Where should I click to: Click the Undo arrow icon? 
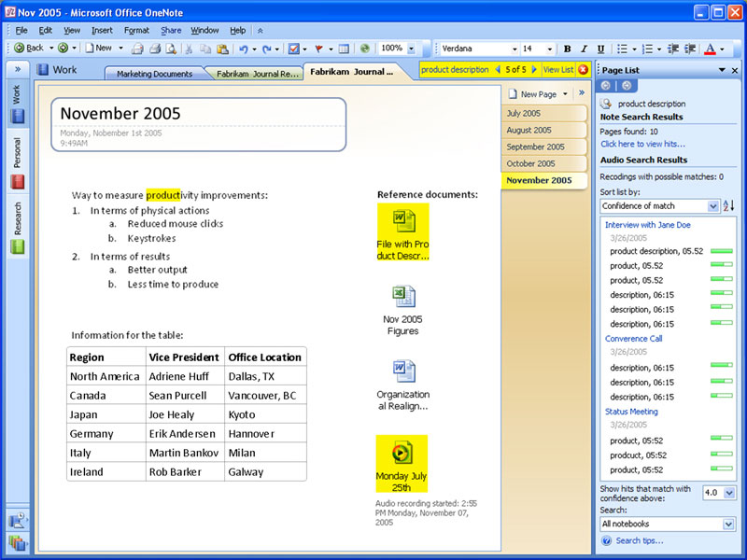[x=244, y=49]
